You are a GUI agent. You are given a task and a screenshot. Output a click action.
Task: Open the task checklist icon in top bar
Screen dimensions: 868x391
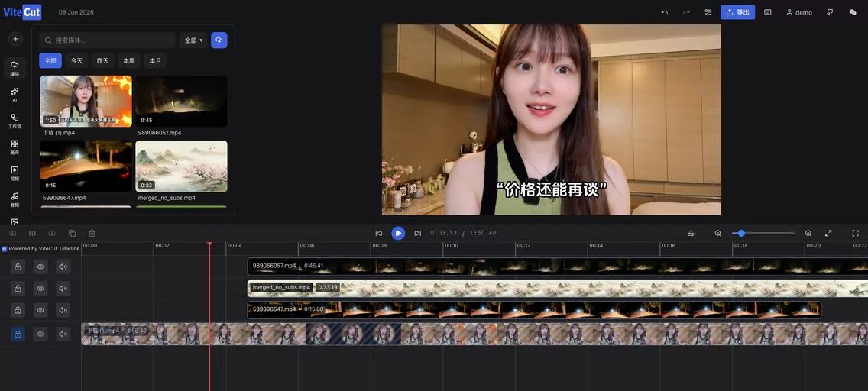coord(708,12)
